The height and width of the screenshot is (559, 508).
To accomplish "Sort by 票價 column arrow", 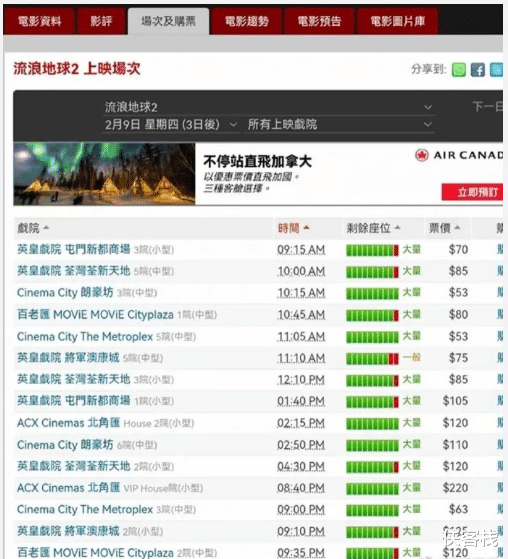I will click(457, 227).
